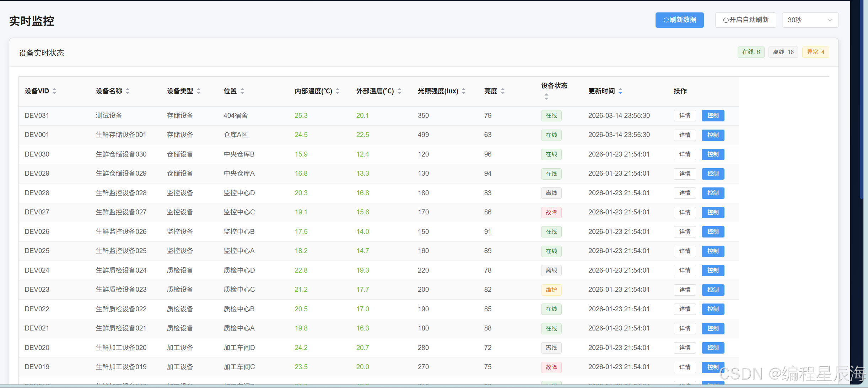This screenshot has width=868, height=388.
Task: Click the 故障 status tag of DEV019
Action: 551,367
